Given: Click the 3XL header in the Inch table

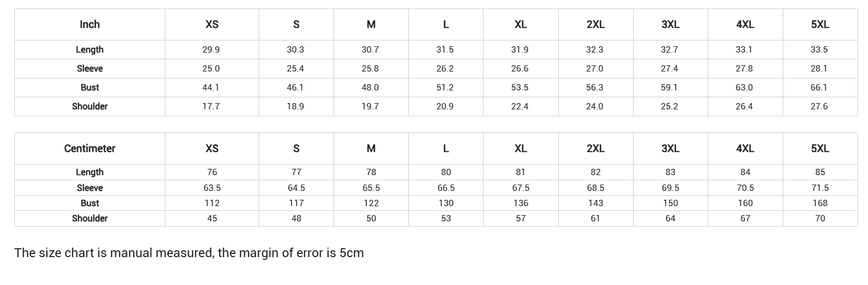Looking at the screenshot, I should [670, 24].
